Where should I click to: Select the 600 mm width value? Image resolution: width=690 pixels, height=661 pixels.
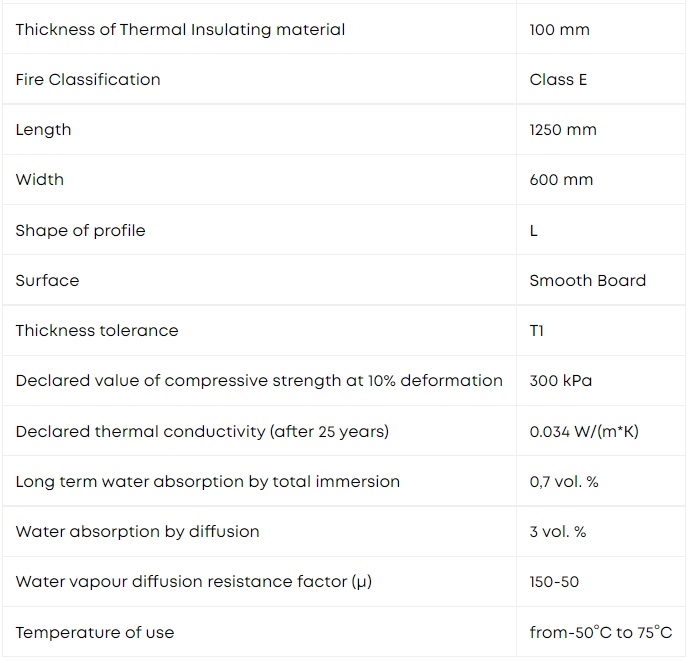click(x=561, y=180)
